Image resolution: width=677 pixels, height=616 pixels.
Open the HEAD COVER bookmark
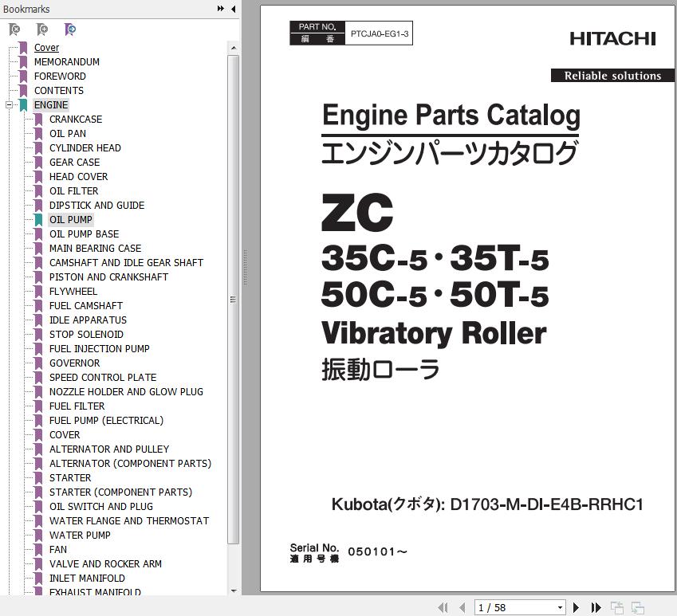click(x=79, y=176)
